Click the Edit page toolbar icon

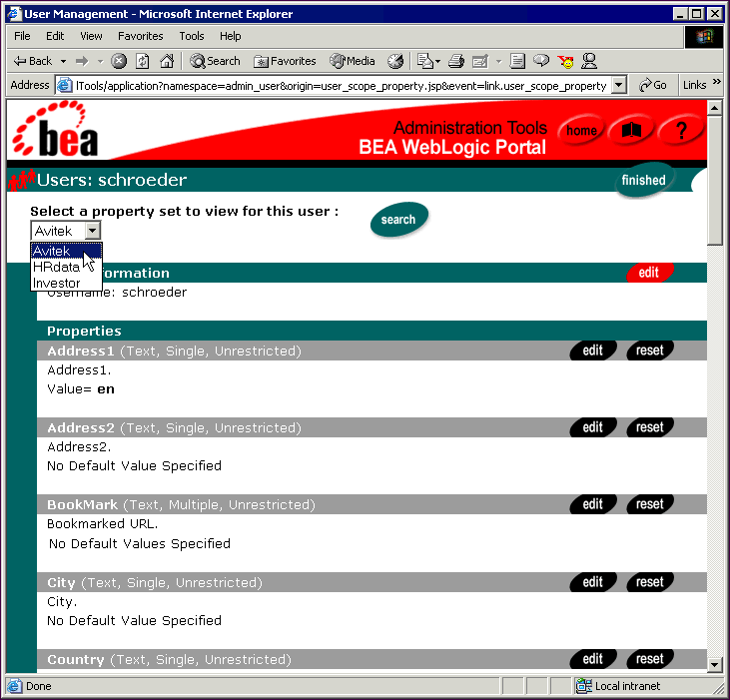tap(480, 61)
